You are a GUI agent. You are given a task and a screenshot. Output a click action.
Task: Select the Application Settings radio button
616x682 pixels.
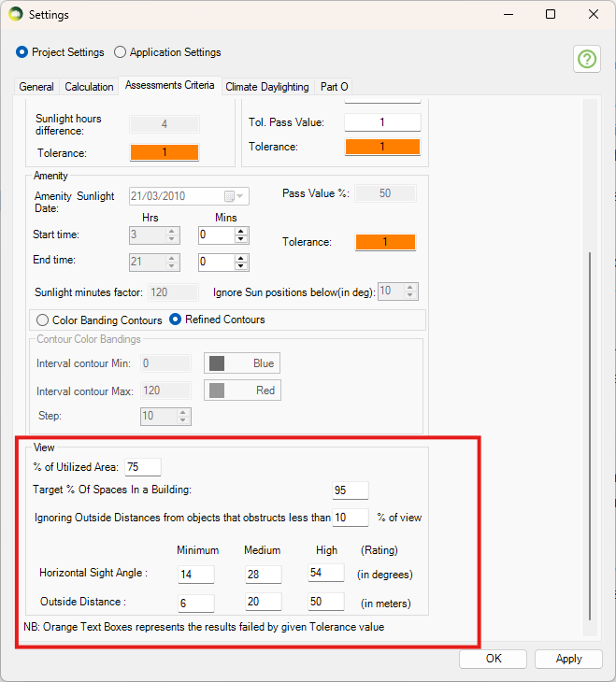pyautogui.click(x=121, y=52)
